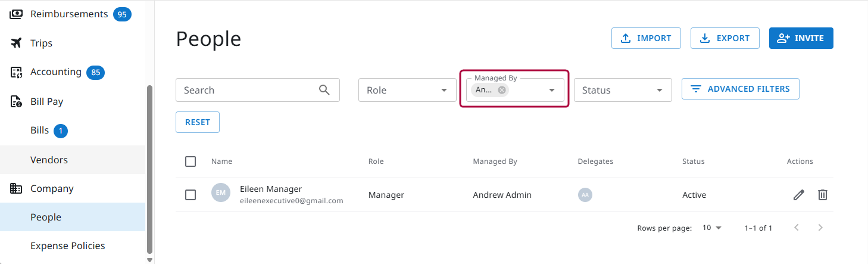Go to next page arrow
Screen dimensions: 868x264
coord(820,228)
